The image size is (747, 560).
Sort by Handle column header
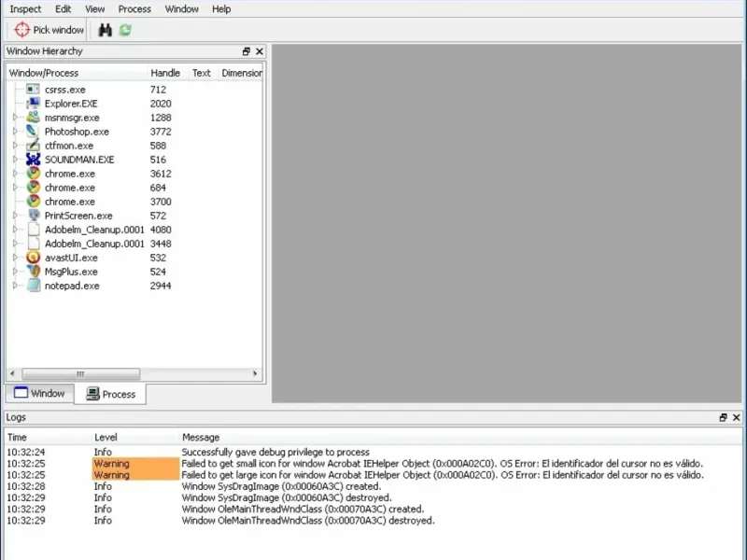point(169,73)
